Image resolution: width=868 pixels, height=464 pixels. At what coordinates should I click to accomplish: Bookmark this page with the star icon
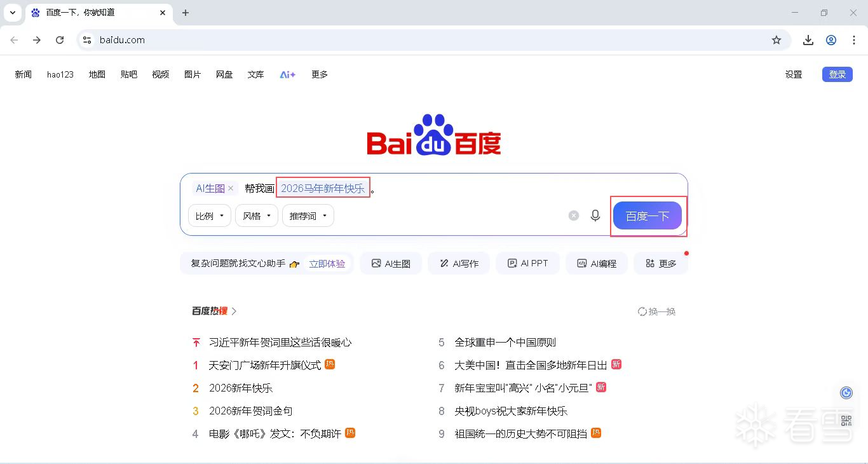(x=776, y=40)
